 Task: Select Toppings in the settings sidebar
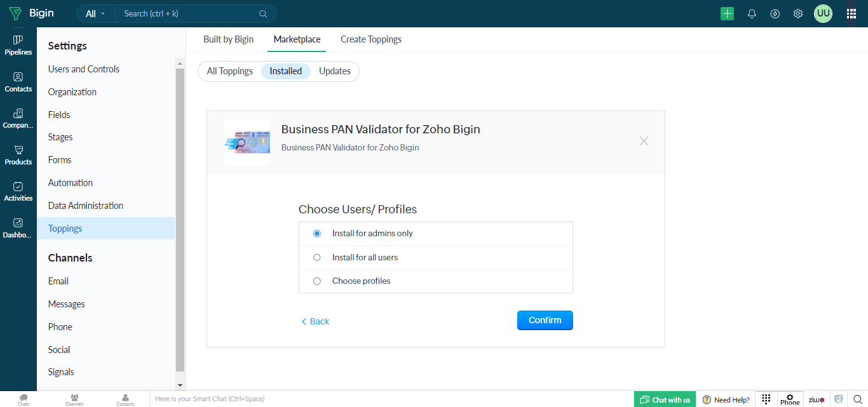106,229
